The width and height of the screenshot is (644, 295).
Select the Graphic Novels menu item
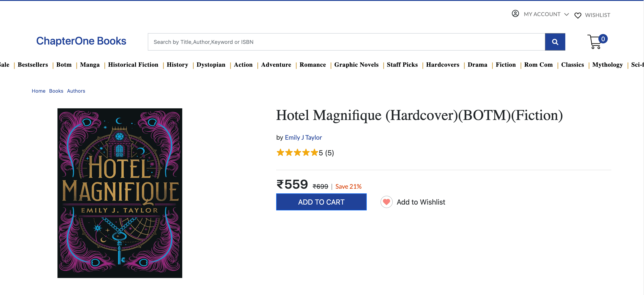[x=356, y=65]
